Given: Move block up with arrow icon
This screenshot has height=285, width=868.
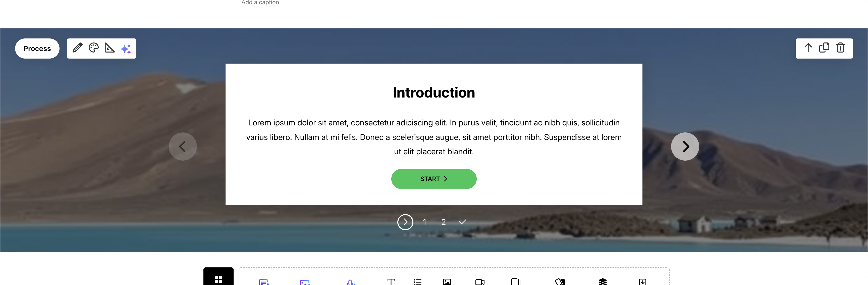Looking at the screenshot, I should click(808, 48).
